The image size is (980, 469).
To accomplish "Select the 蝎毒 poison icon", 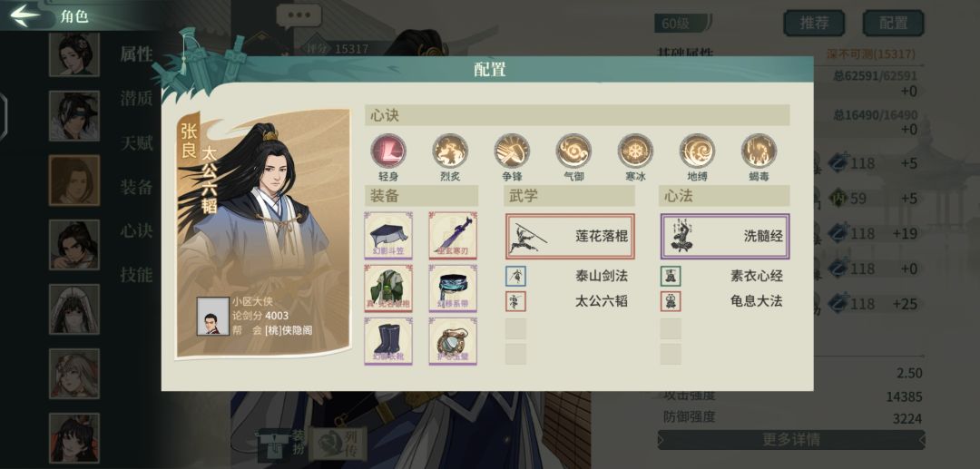I will tap(759, 151).
